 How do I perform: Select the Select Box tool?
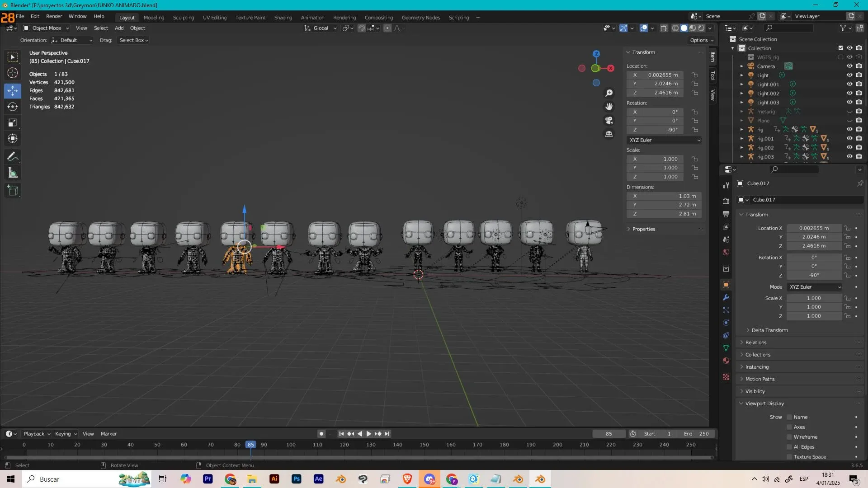click(13, 57)
